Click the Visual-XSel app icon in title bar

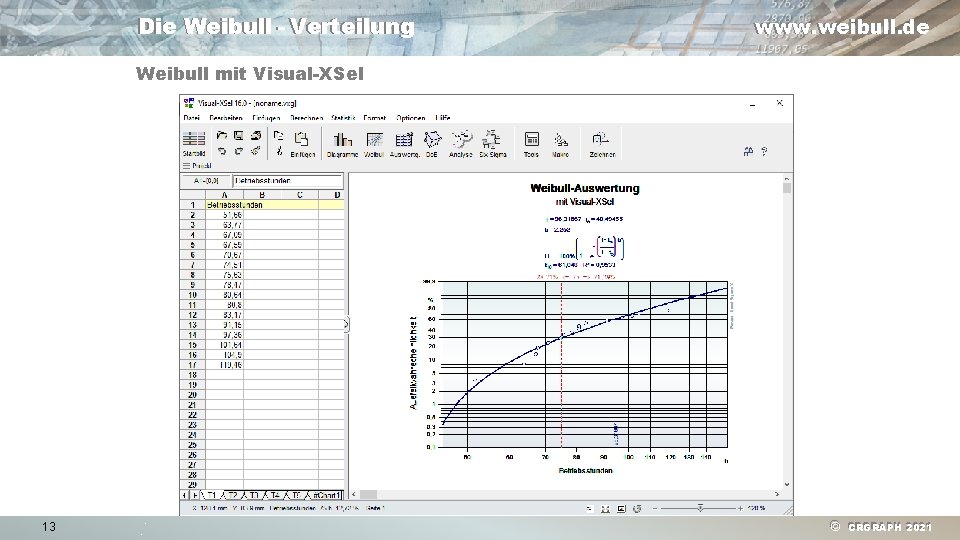pyautogui.click(x=189, y=103)
